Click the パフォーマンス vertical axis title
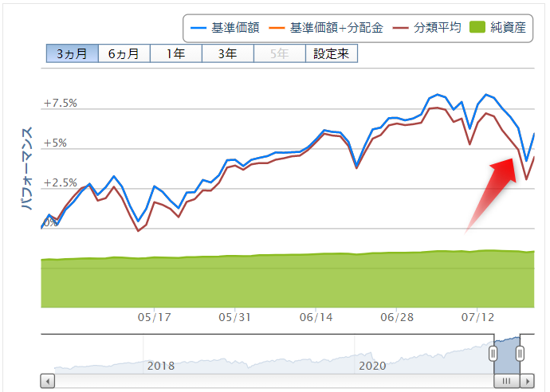This screenshot has width=550, height=392. [27, 169]
